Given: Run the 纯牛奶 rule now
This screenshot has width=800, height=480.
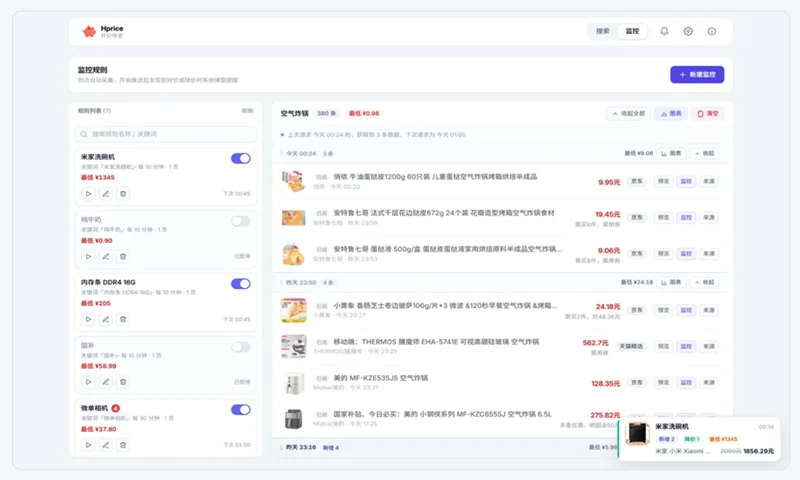Looking at the screenshot, I should pyautogui.click(x=88, y=257).
